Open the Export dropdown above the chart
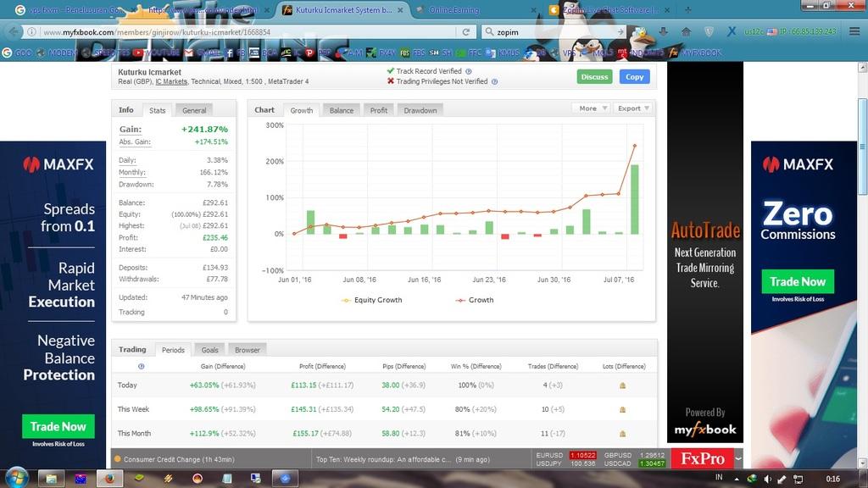Screen dimensions: 868x488 coord(632,108)
